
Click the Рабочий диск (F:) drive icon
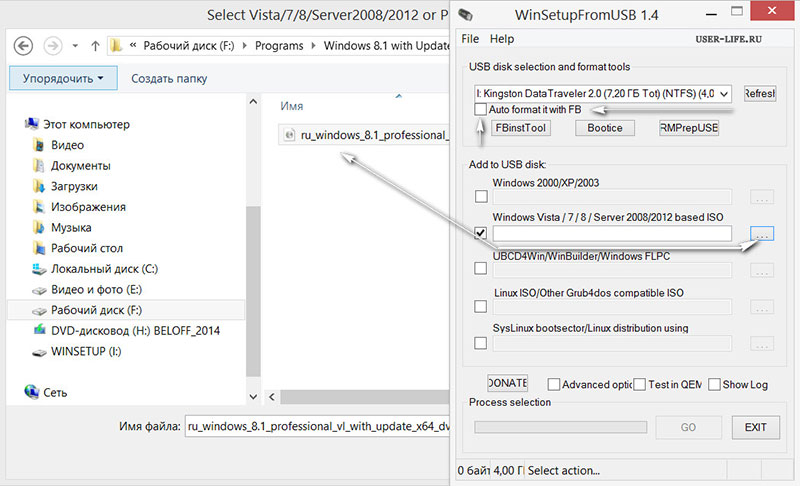coord(39,311)
